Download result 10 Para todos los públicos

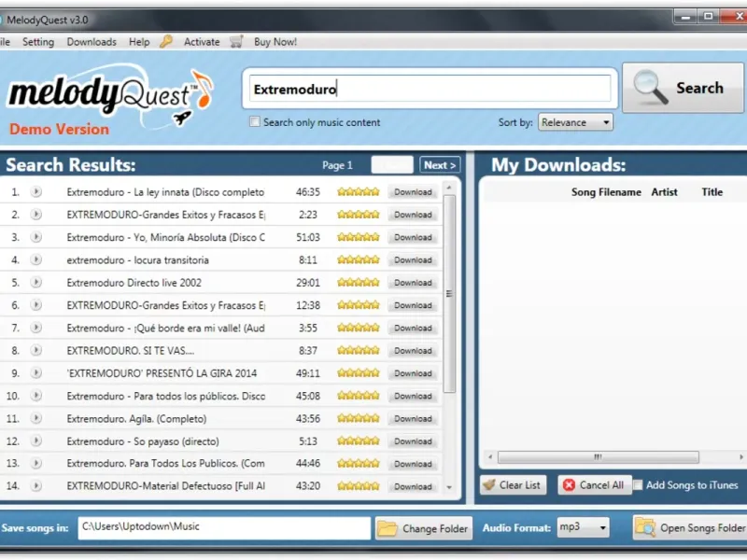(413, 396)
